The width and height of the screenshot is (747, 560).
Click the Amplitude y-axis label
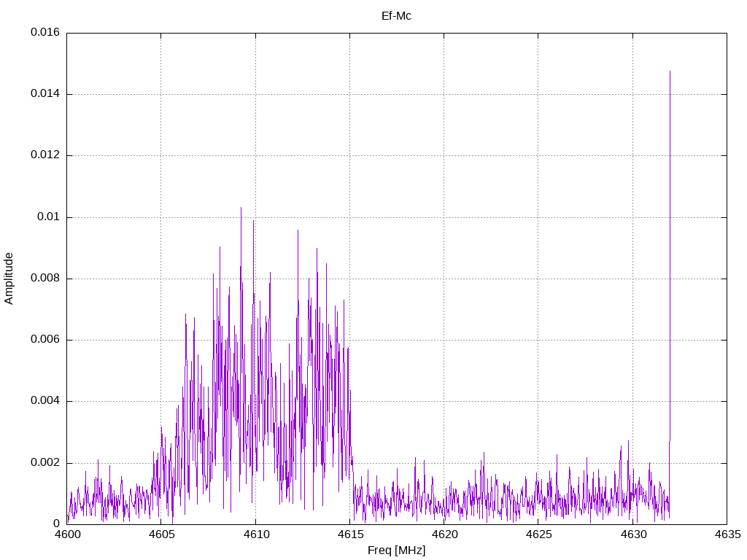point(9,279)
